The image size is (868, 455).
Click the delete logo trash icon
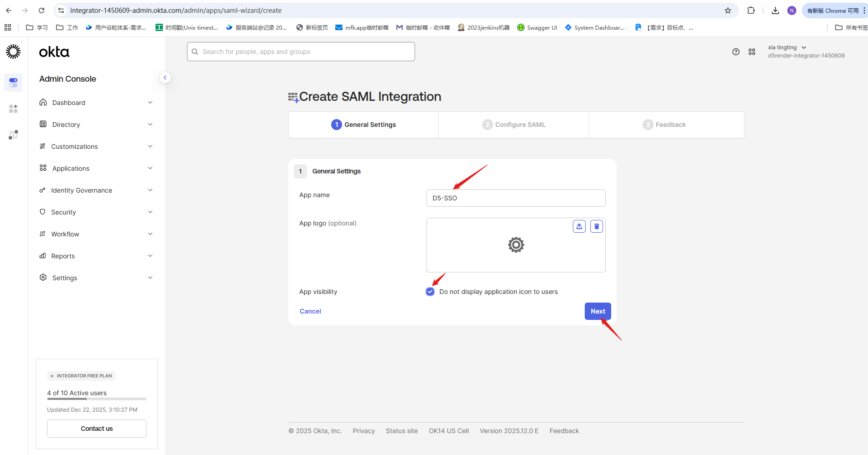click(x=596, y=226)
